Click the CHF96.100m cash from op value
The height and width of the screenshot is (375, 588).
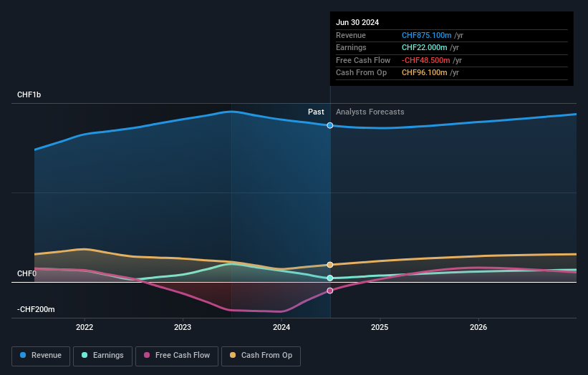tap(425, 73)
